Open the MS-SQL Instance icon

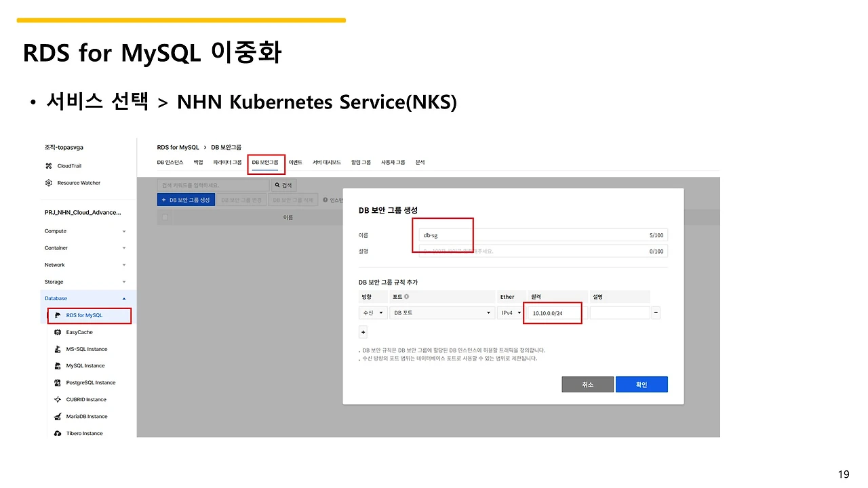pyautogui.click(x=58, y=349)
